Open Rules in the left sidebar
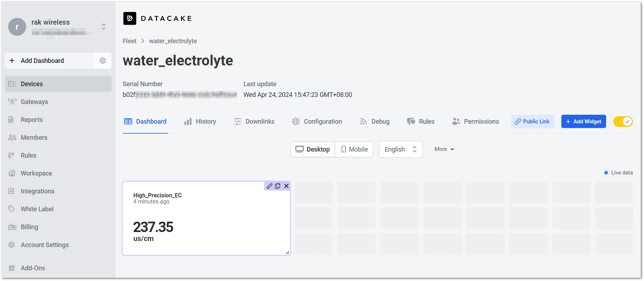 (58, 155)
